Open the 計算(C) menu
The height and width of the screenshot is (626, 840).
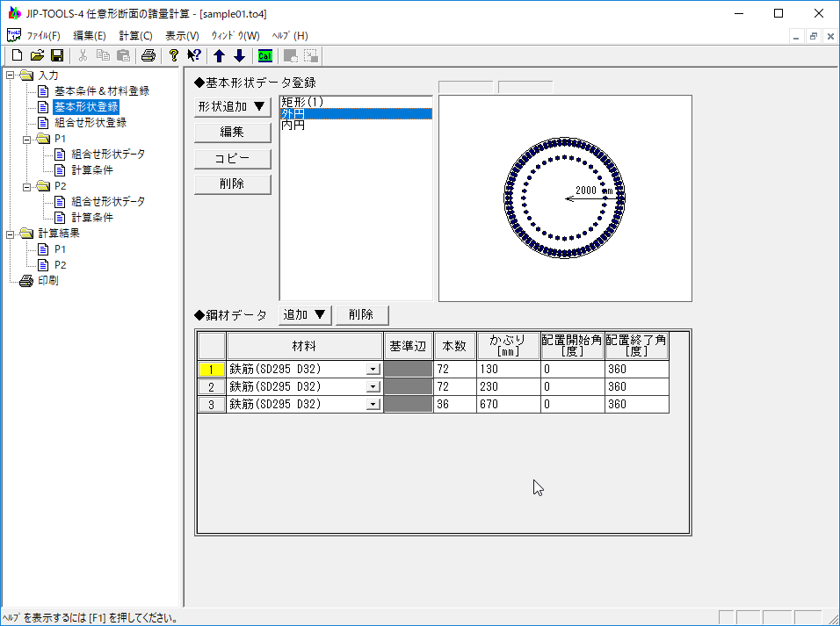tap(135, 36)
